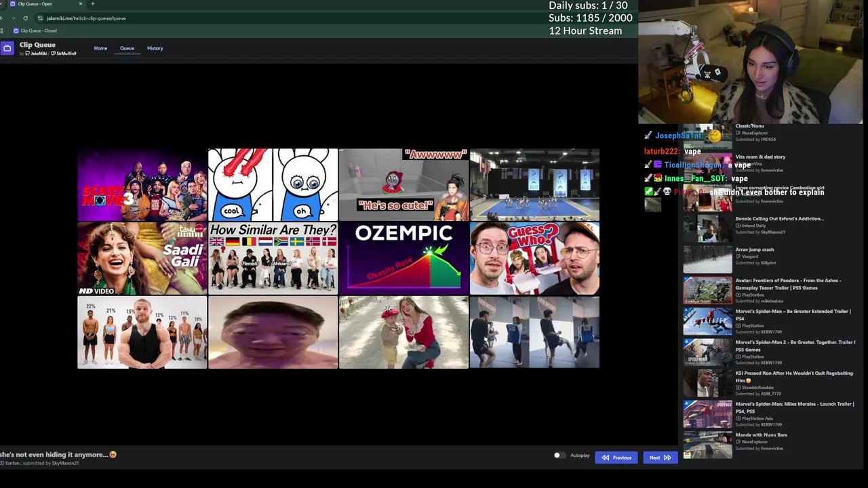Select the cheerleading arena video thumbnail

click(x=534, y=185)
